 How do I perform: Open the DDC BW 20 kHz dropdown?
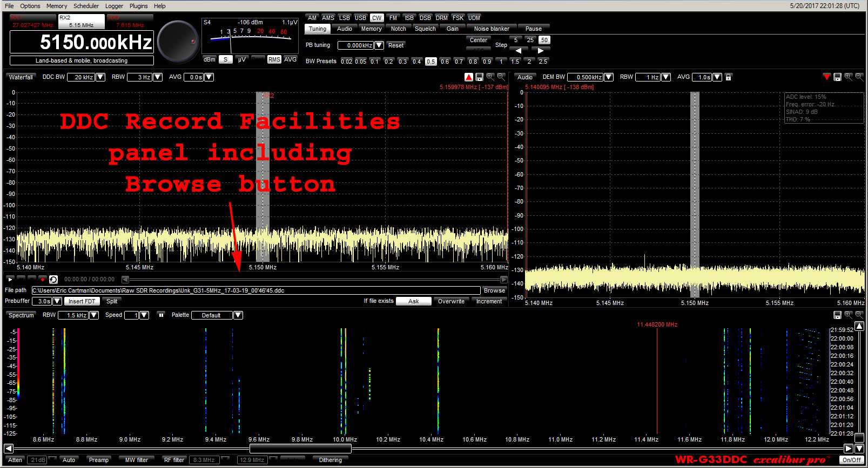click(100, 77)
